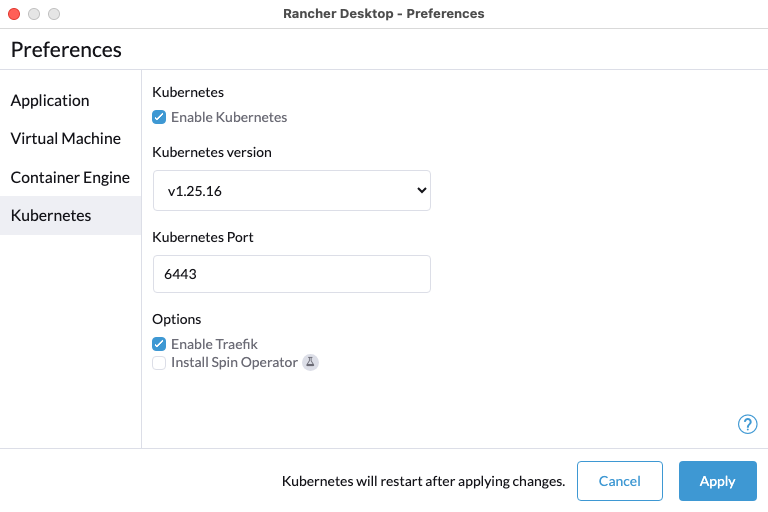Minimize the window using the yellow button

(x=34, y=14)
